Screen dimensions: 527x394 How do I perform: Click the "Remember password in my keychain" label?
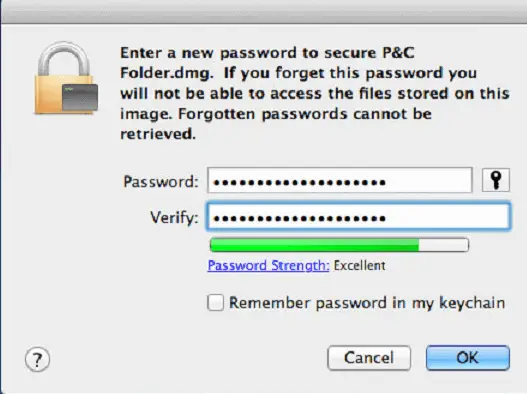[x=367, y=303]
